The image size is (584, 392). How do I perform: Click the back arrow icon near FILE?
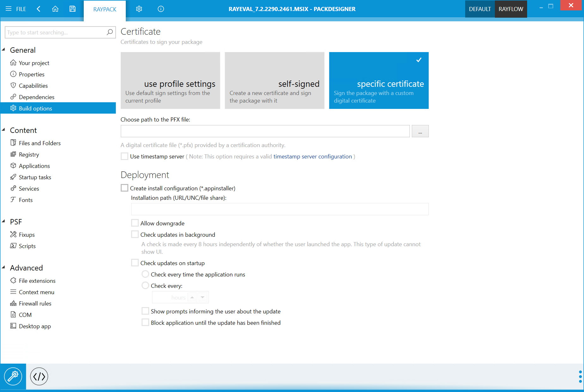[x=39, y=9]
